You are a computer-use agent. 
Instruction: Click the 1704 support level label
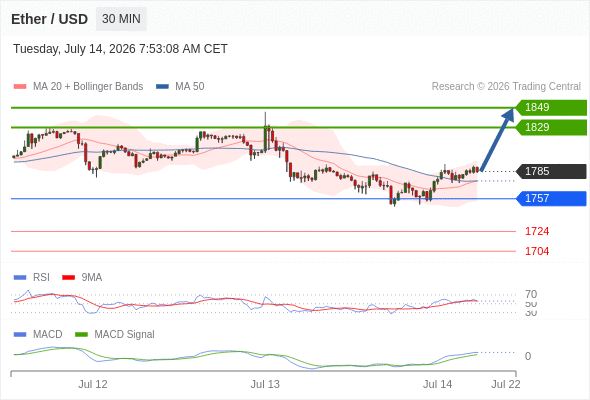tap(537, 251)
